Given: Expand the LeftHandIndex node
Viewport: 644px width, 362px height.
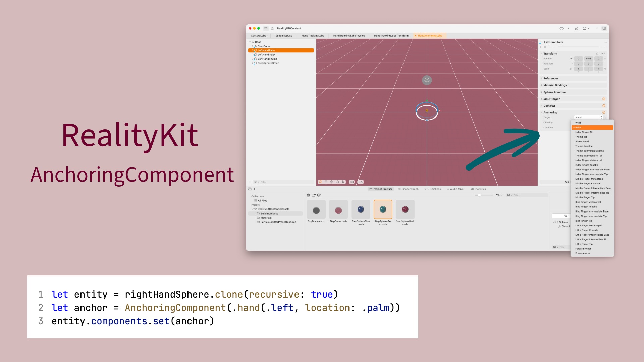Looking at the screenshot, I should tap(253, 55).
